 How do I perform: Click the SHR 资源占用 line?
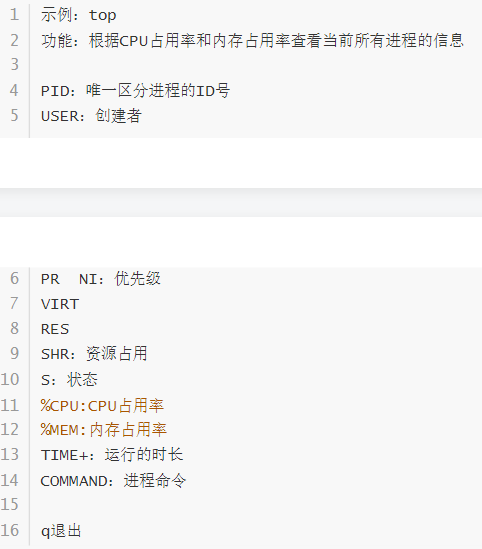(x=94, y=354)
